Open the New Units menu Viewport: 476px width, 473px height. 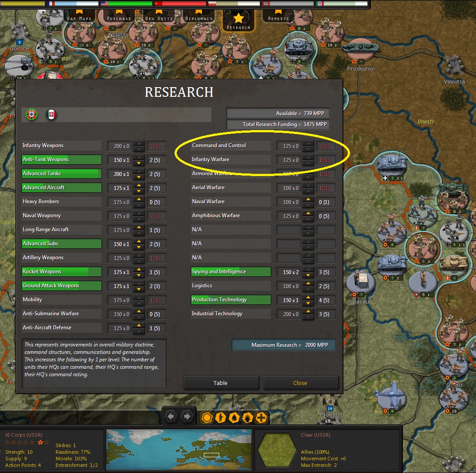pos(159,16)
